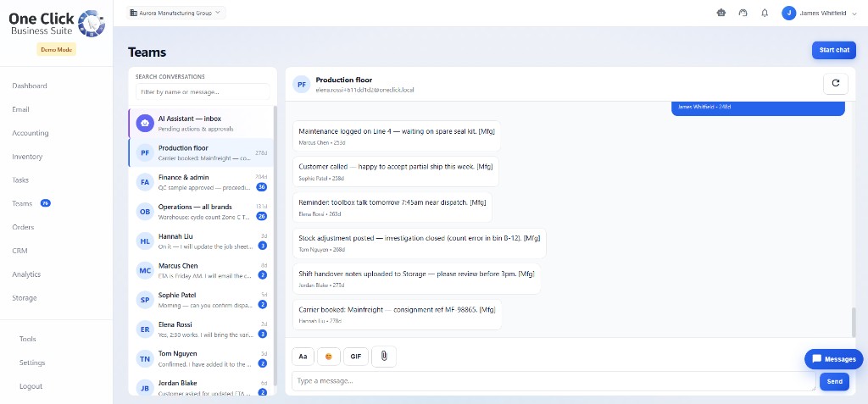Screen dimensions: 868x404
Task: Click the 36 unread badge on Finance & admin
Action: (x=262, y=187)
